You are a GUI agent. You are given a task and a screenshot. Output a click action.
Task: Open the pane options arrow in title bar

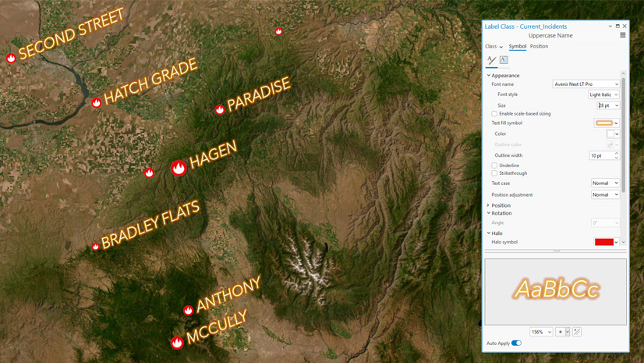(610, 27)
